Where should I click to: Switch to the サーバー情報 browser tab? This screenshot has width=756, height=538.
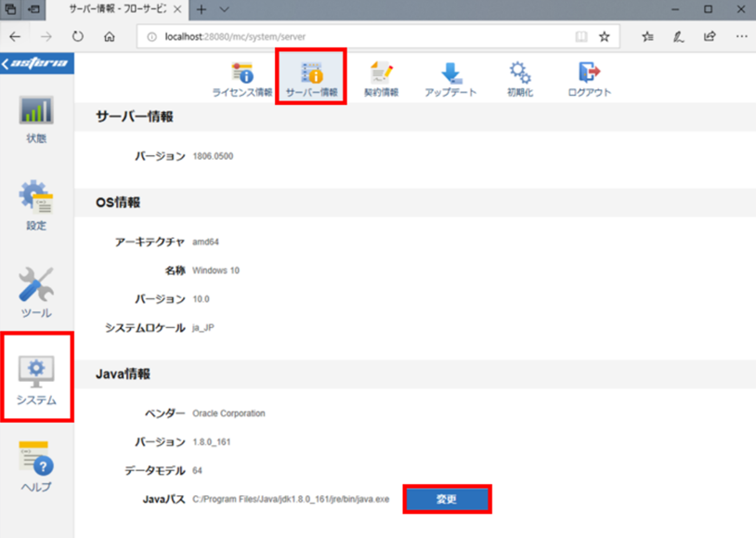(x=117, y=9)
